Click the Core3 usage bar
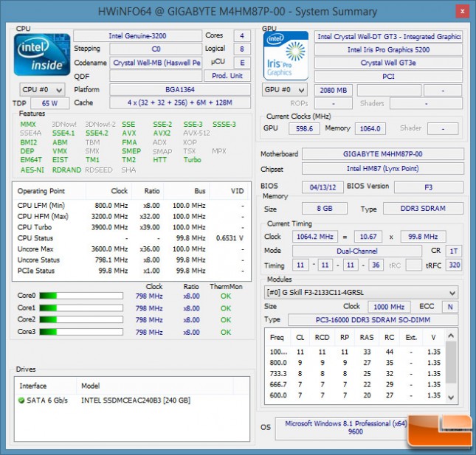This screenshot has width=476, height=455. point(81,332)
